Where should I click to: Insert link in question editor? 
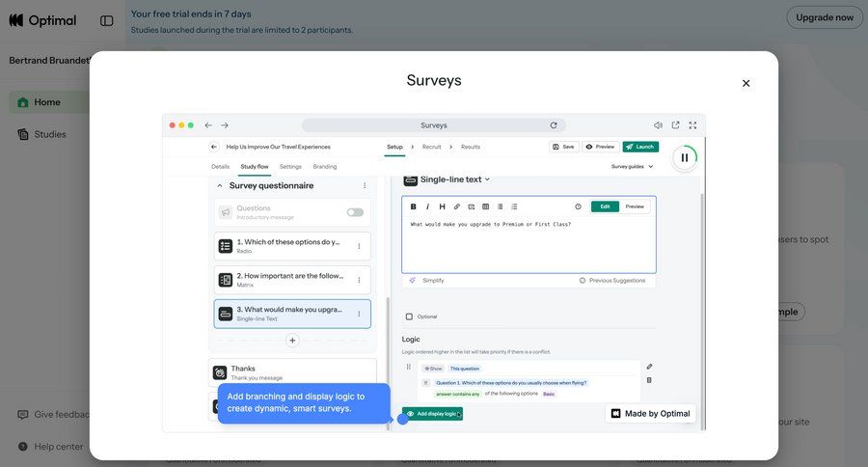(x=457, y=206)
